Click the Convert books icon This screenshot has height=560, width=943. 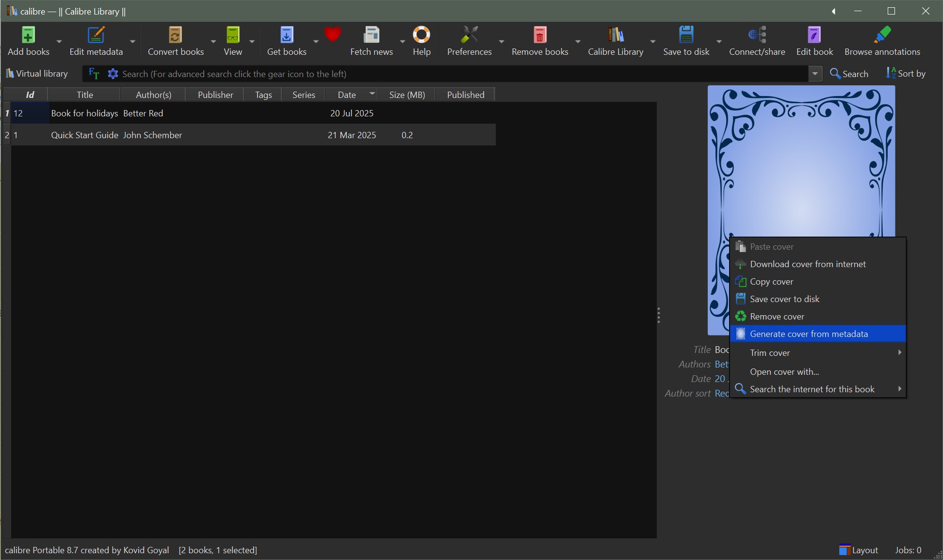pyautogui.click(x=175, y=35)
